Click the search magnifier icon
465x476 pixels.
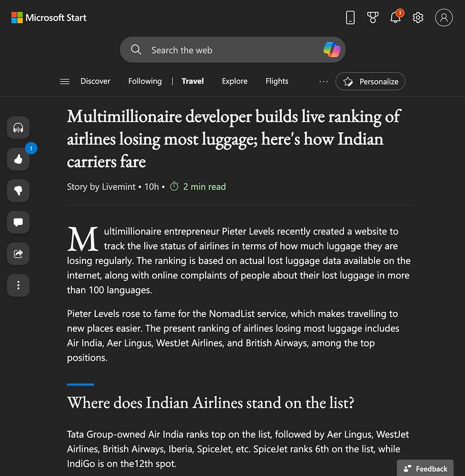click(x=136, y=50)
